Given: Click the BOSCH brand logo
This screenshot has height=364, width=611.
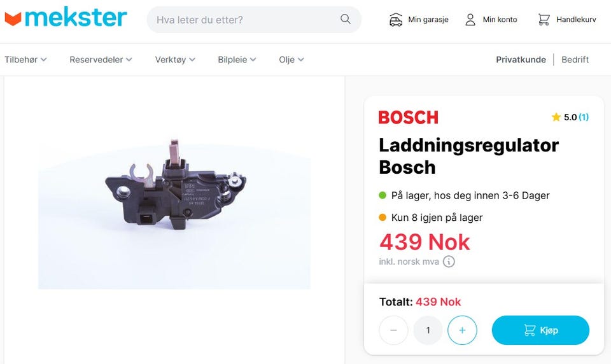Looking at the screenshot, I should click(408, 117).
